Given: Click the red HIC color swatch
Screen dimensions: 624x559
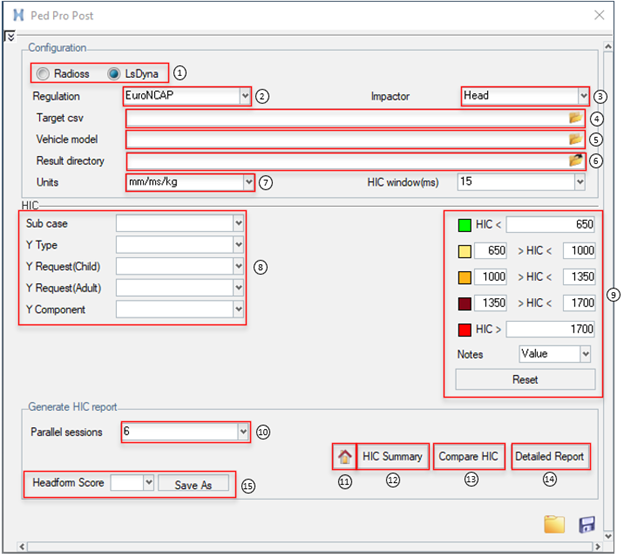Looking at the screenshot, I should tap(465, 329).
